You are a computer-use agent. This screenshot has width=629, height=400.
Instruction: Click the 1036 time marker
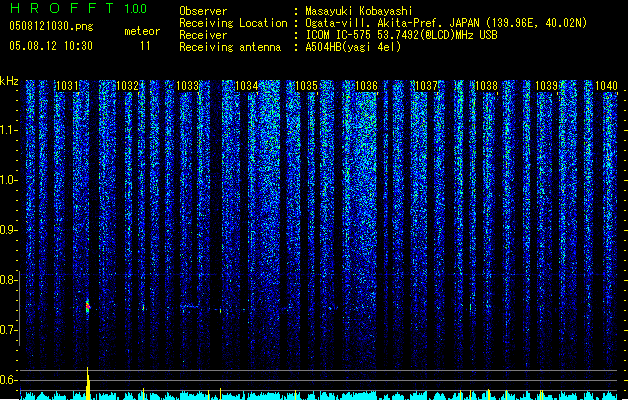[366, 86]
